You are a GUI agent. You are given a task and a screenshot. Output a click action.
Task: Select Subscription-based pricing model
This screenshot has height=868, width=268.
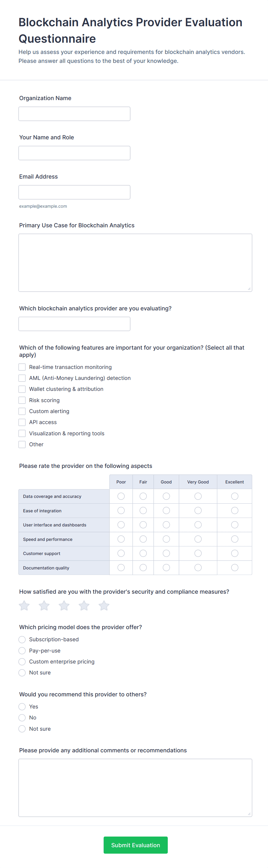[x=22, y=639]
